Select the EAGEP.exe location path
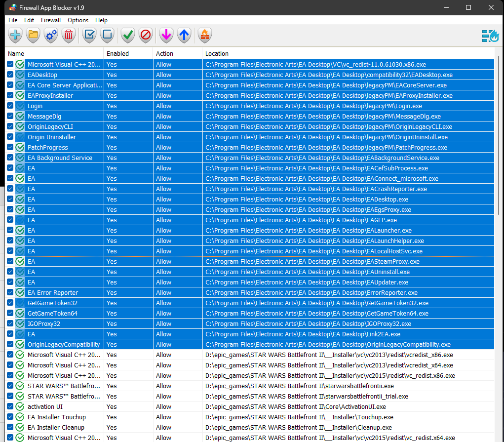Image resolution: width=504 pixels, height=442 pixels. [301, 220]
